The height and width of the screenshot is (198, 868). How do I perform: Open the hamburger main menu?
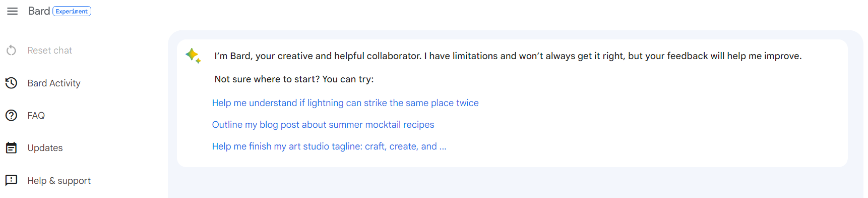click(13, 11)
